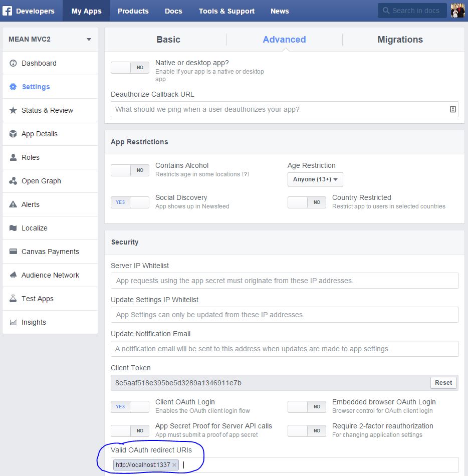Focus the Update Notification Email field
The height and width of the screenshot is (476, 468).
285,349
